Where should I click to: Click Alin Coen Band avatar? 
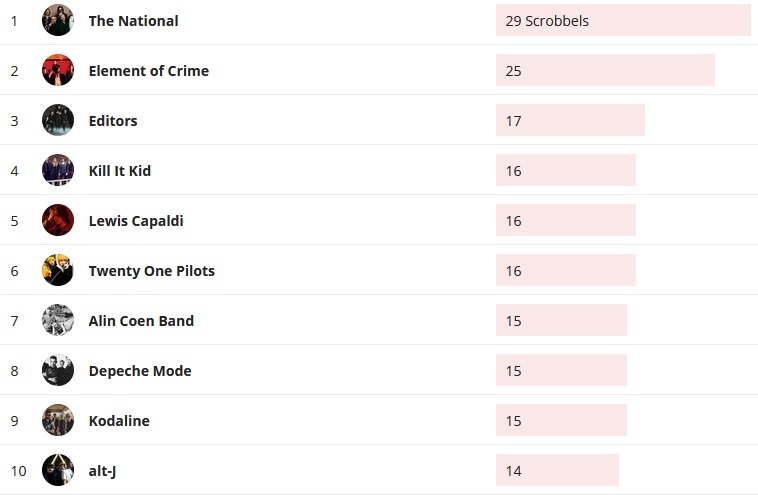click(58, 320)
